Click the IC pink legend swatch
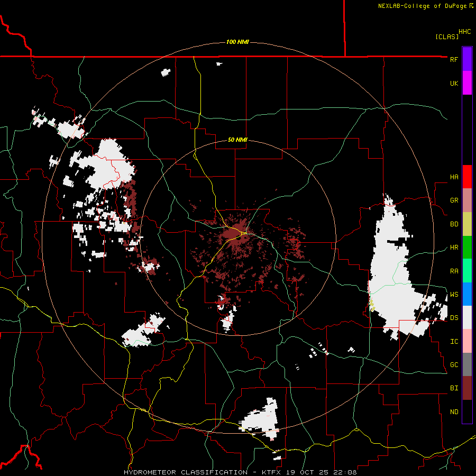The width and height of the screenshot is (476, 476). [467, 341]
